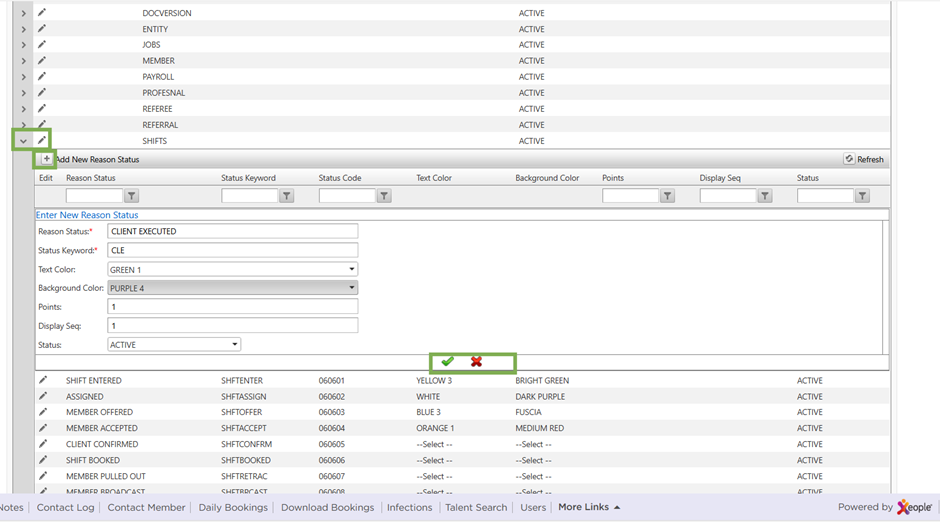The height and width of the screenshot is (522, 940).
Task: Edit the MEMBER ACCEPTED reason status
Action: [x=43, y=428]
